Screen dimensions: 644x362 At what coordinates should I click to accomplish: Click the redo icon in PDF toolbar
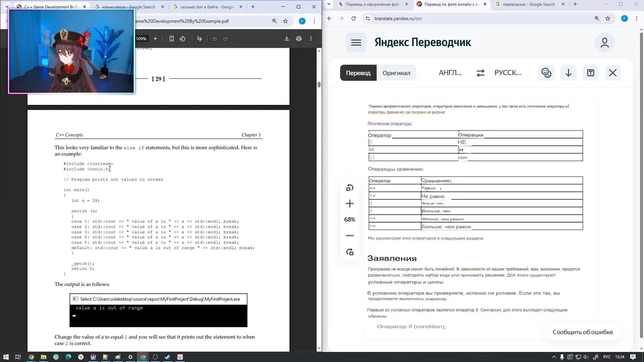[x=225, y=39]
